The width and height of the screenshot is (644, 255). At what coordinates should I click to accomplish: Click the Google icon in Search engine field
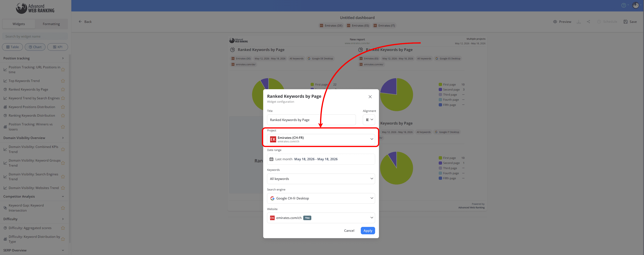(272, 198)
